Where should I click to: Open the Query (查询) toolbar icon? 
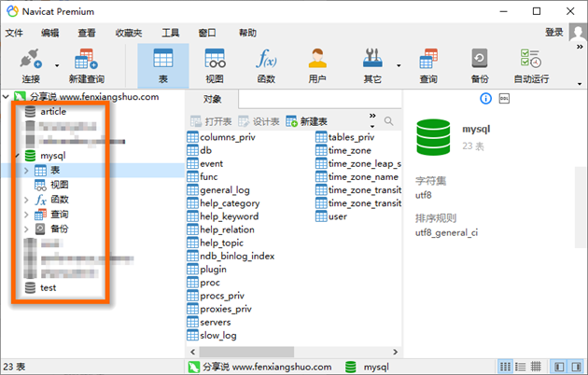coord(428,66)
